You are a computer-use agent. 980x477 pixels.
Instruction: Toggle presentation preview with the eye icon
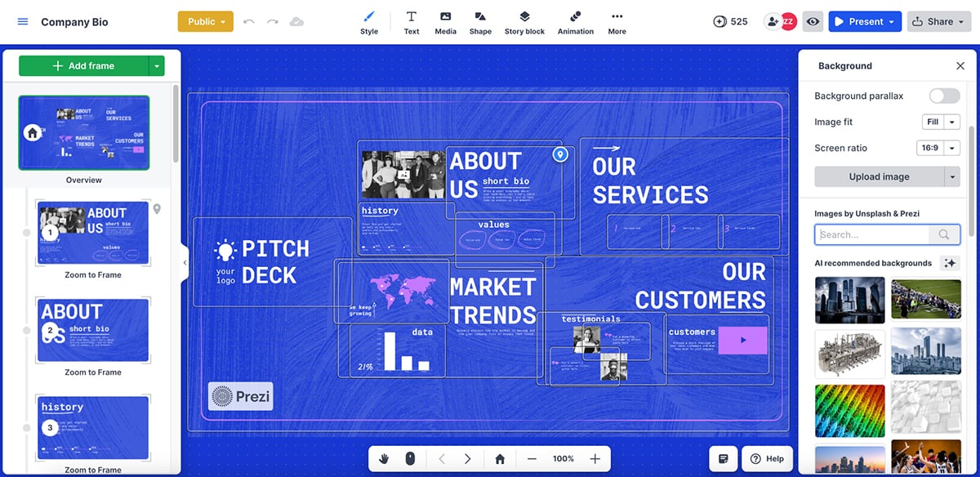click(813, 21)
